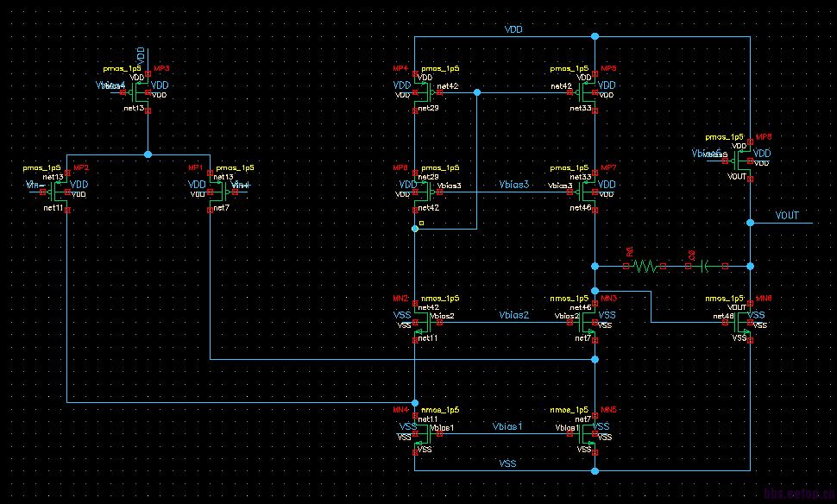
Task: Select the green resistor zigzag symbol
Action: click(x=645, y=266)
